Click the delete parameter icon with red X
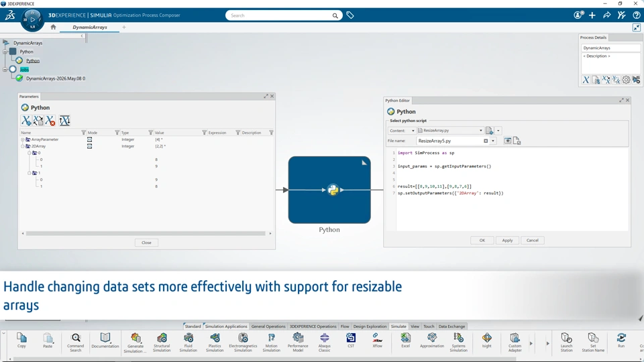 click(x=50, y=120)
